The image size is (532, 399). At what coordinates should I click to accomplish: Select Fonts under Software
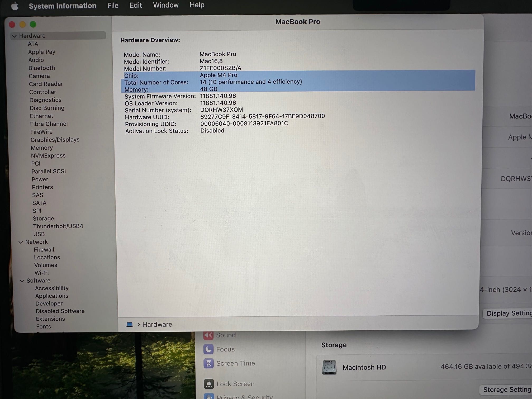click(44, 327)
